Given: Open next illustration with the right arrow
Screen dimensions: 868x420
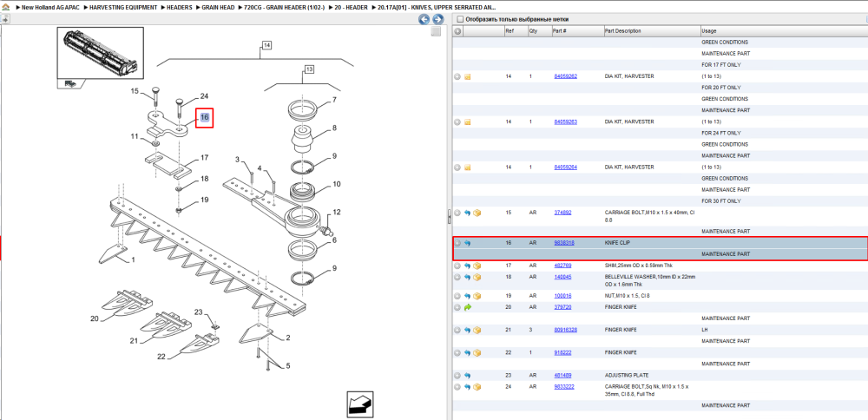Looking at the screenshot, I should click(x=437, y=19).
